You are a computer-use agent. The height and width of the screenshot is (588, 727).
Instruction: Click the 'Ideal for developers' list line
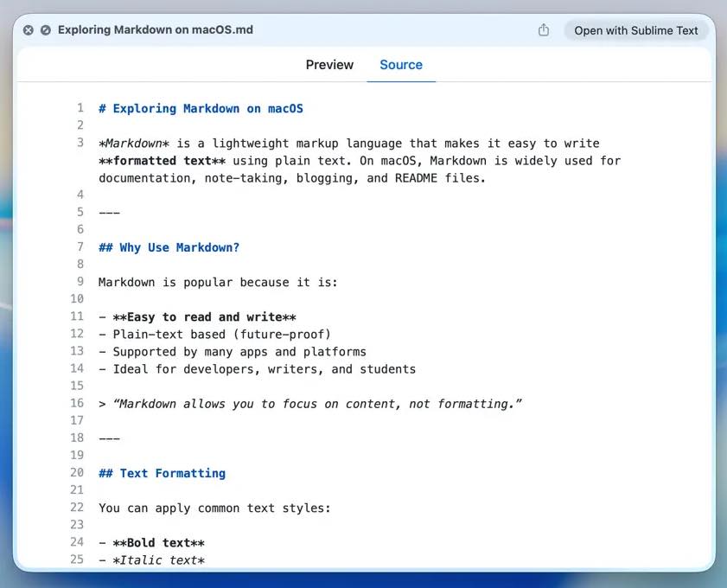click(257, 369)
